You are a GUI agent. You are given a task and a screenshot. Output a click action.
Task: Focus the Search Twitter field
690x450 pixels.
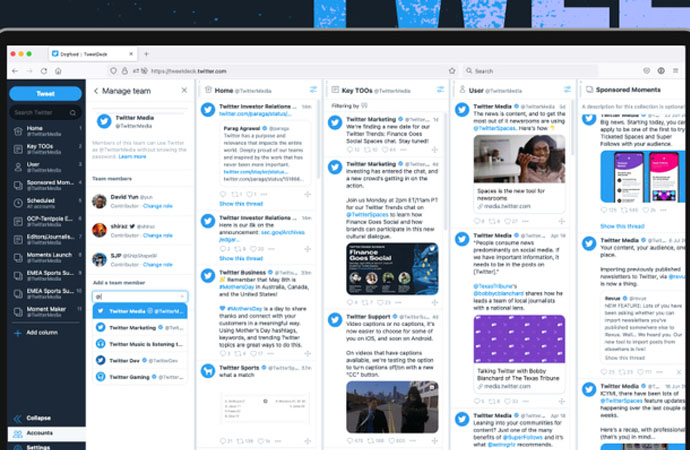(45, 113)
